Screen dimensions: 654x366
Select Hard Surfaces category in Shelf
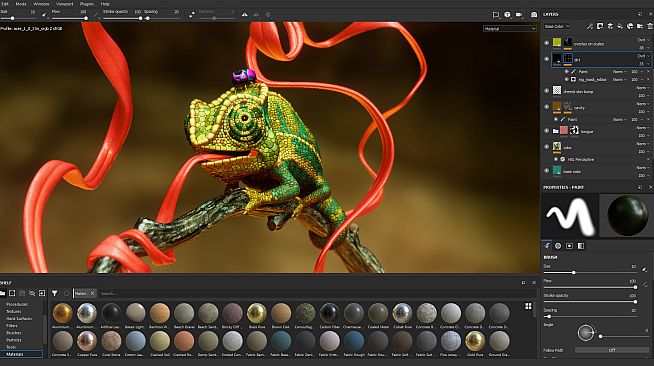[19, 318]
